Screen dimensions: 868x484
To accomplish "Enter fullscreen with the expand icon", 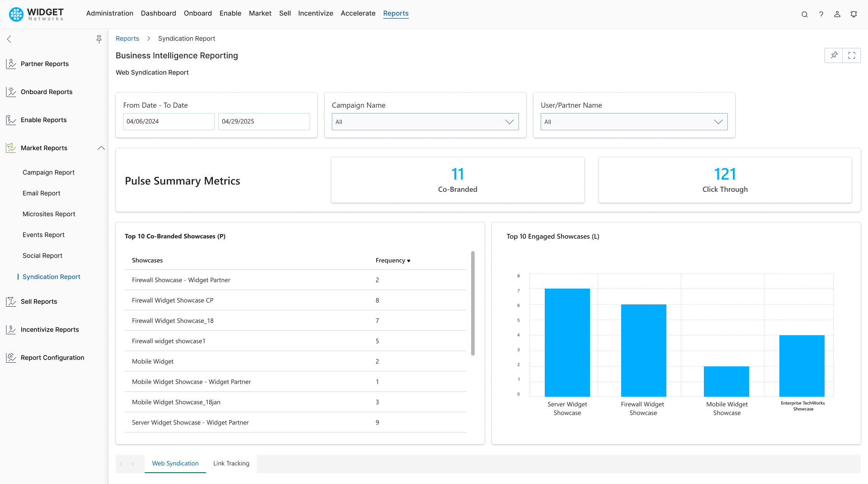I will click(852, 55).
